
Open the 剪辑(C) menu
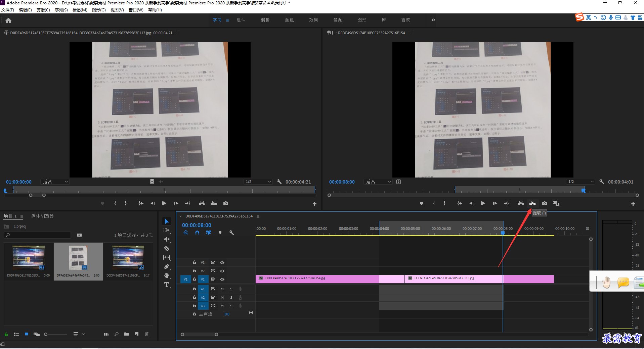43,10
